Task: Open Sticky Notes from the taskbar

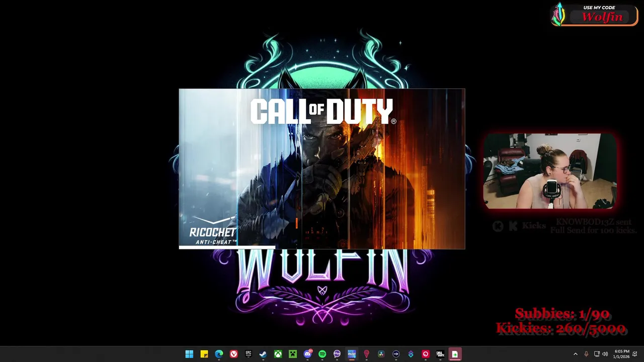Action: [204, 354]
